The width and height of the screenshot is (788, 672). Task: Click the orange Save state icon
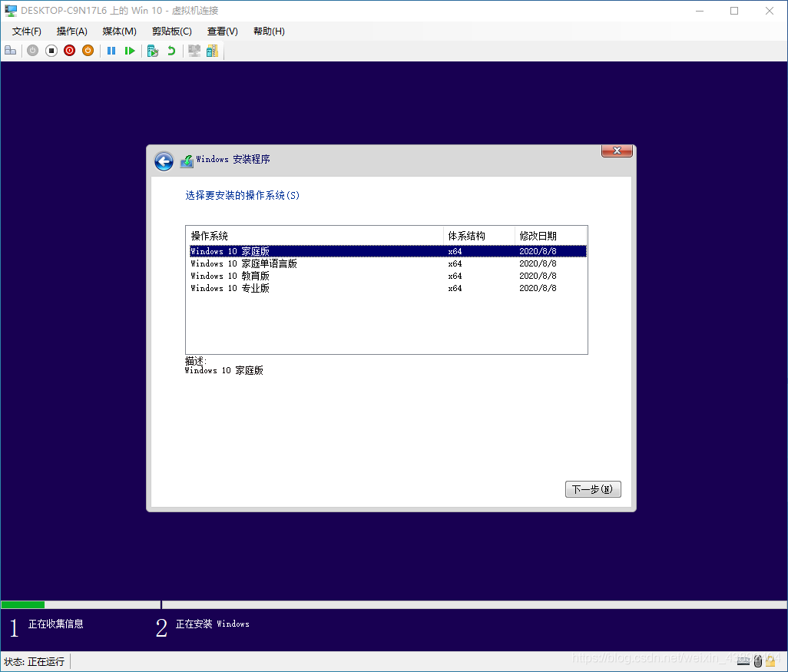[88, 50]
